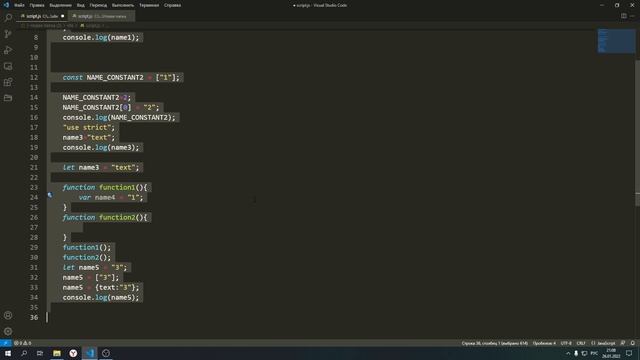Switch keyboard language РУС in tray
The width and height of the screenshot is (640, 360).
tap(594, 353)
